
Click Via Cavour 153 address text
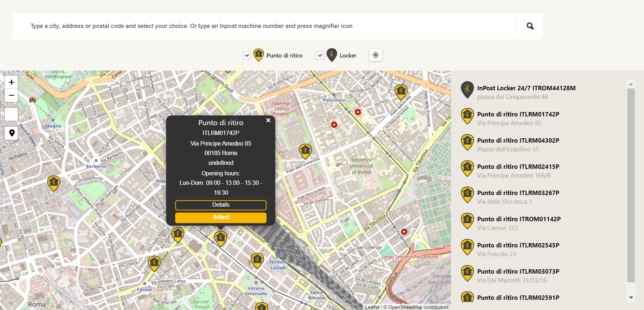click(497, 228)
